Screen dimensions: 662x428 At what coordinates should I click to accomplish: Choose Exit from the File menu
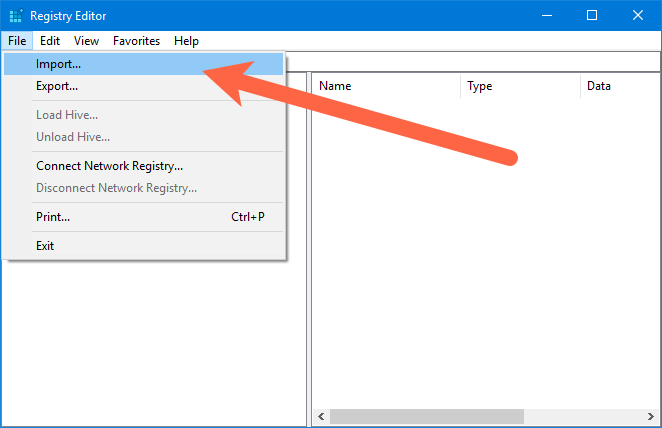click(x=144, y=246)
